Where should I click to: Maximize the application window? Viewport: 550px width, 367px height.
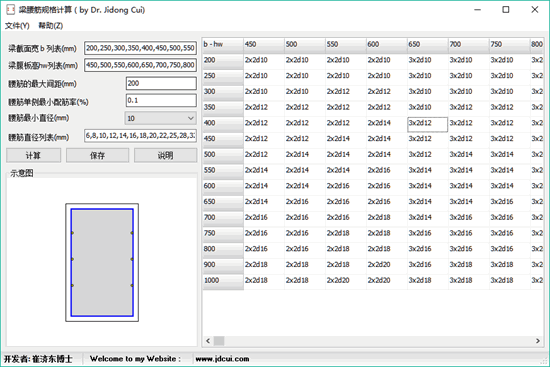tap(506, 10)
